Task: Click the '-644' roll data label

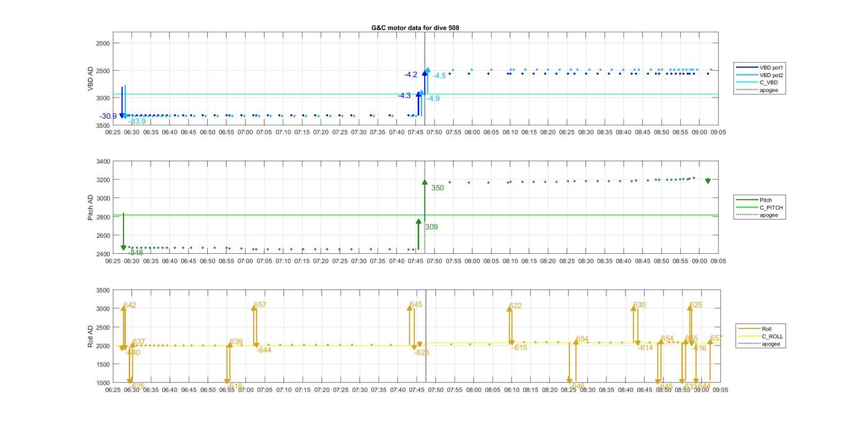Action: (263, 351)
